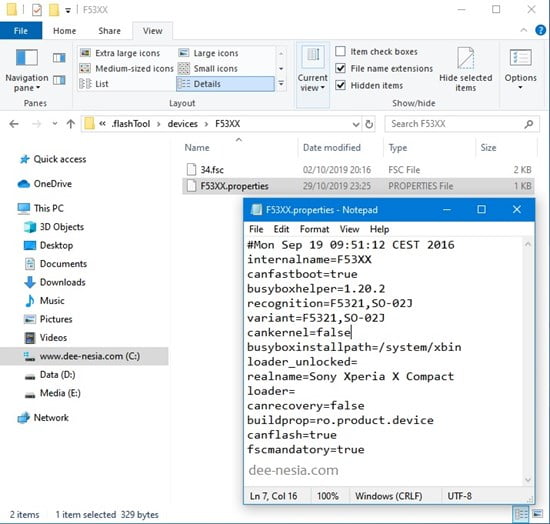The height and width of the screenshot is (524, 550).
Task: Uncheck File name extensions
Action: 340,68
